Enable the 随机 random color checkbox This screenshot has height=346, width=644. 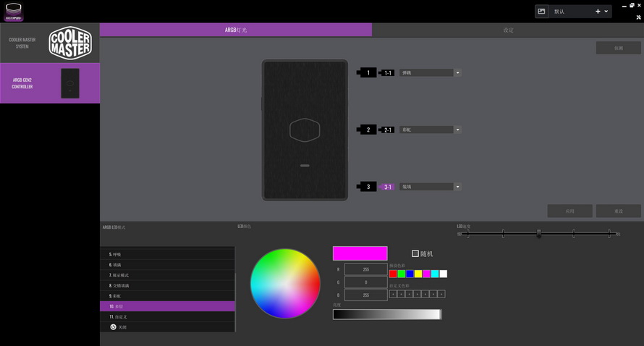coord(415,254)
